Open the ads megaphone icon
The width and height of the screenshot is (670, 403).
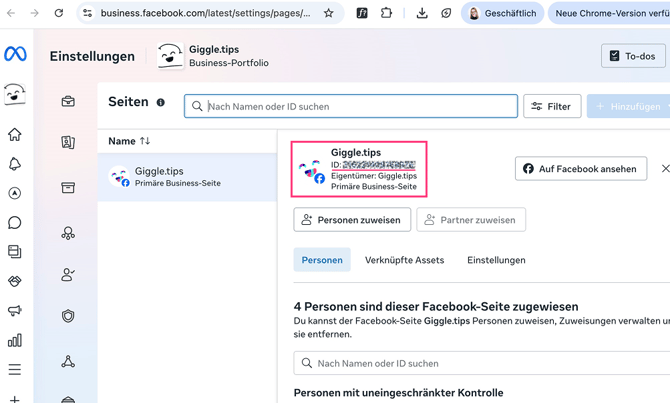15,311
